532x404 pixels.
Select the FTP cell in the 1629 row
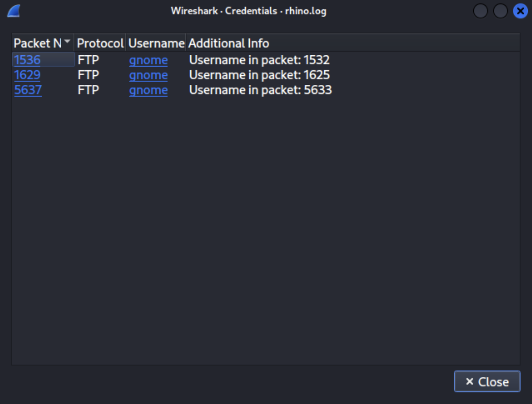point(88,75)
